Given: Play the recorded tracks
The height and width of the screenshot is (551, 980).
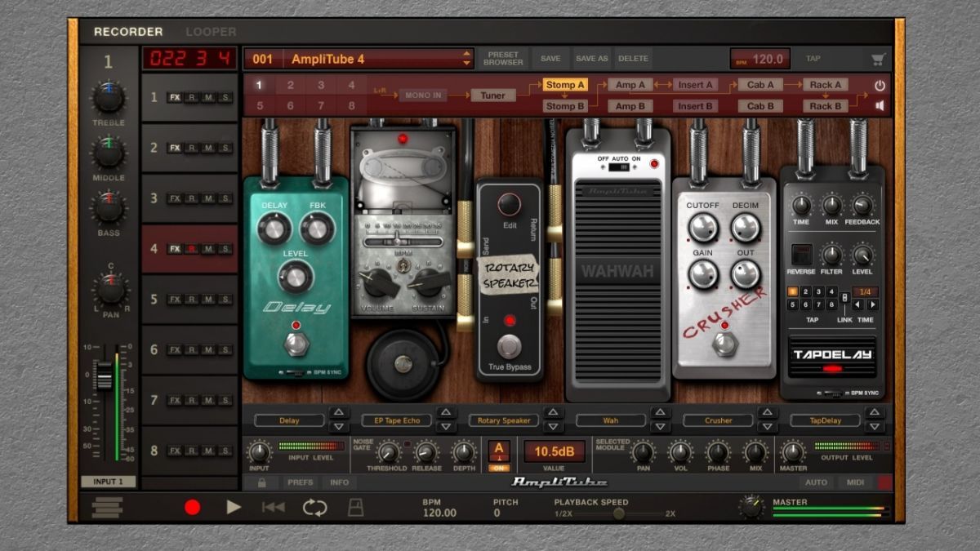Looking at the screenshot, I should point(234,507).
